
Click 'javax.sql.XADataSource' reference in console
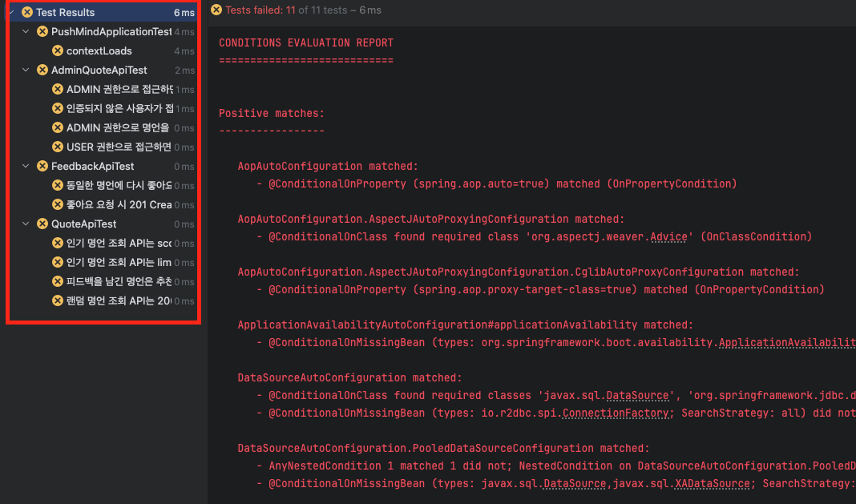(x=683, y=483)
